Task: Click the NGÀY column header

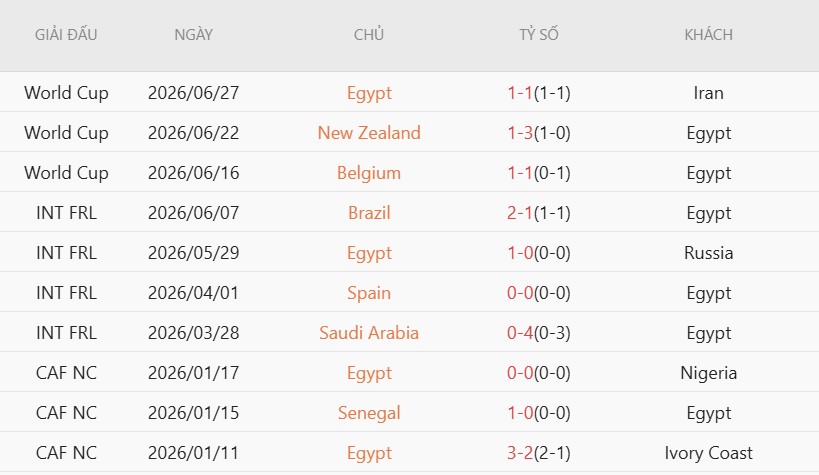Action: point(193,34)
